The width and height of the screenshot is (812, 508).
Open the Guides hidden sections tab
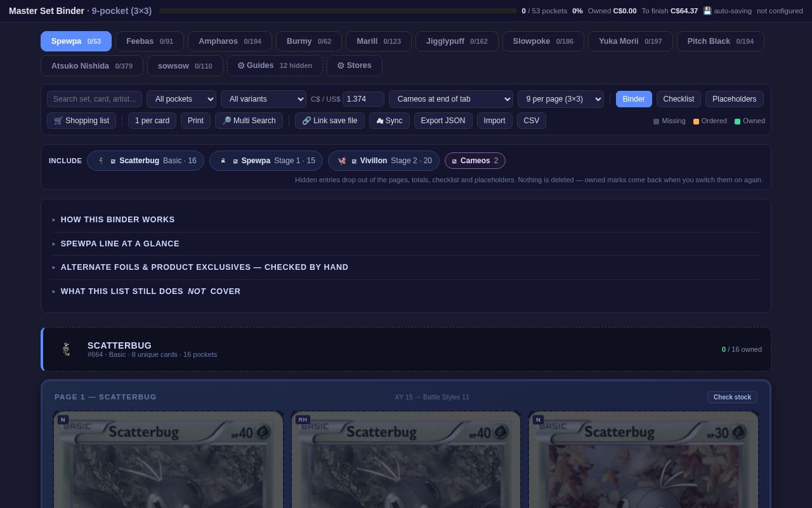point(275,65)
